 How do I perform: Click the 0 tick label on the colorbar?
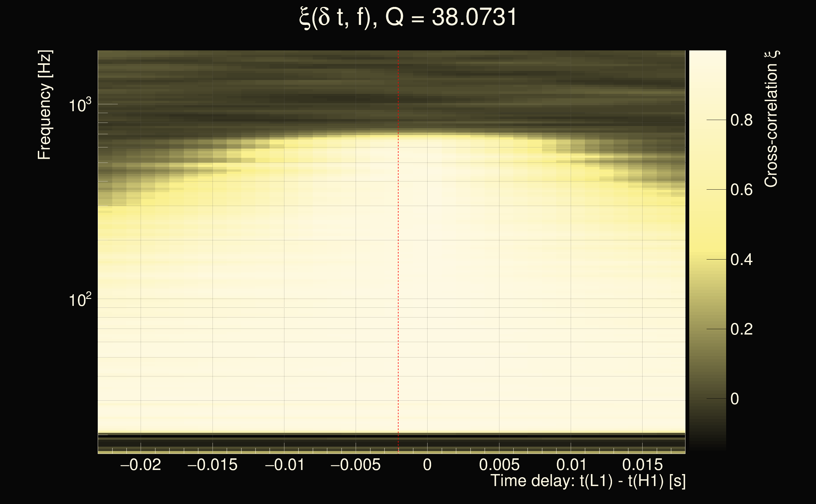(735, 399)
